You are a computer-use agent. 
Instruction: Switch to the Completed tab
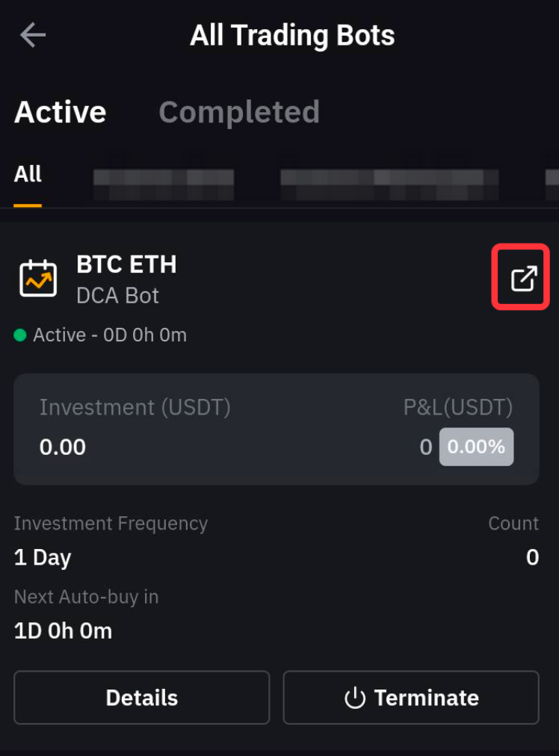tap(239, 112)
